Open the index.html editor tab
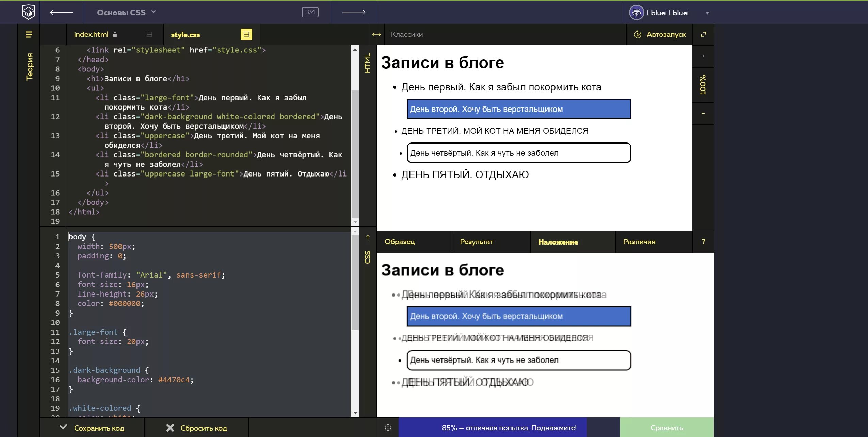The height and width of the screenshot is (437, 868). pos(91,34)
